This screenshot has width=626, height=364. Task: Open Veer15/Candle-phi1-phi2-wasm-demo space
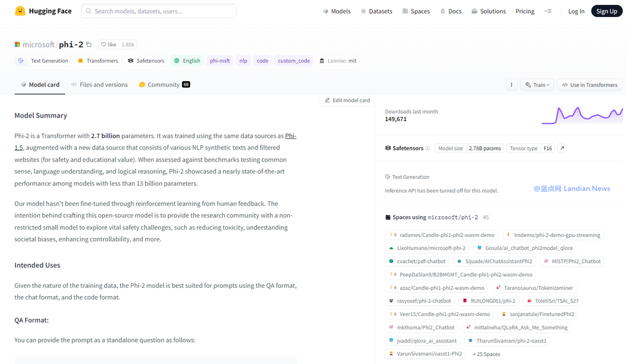(440, 314)
